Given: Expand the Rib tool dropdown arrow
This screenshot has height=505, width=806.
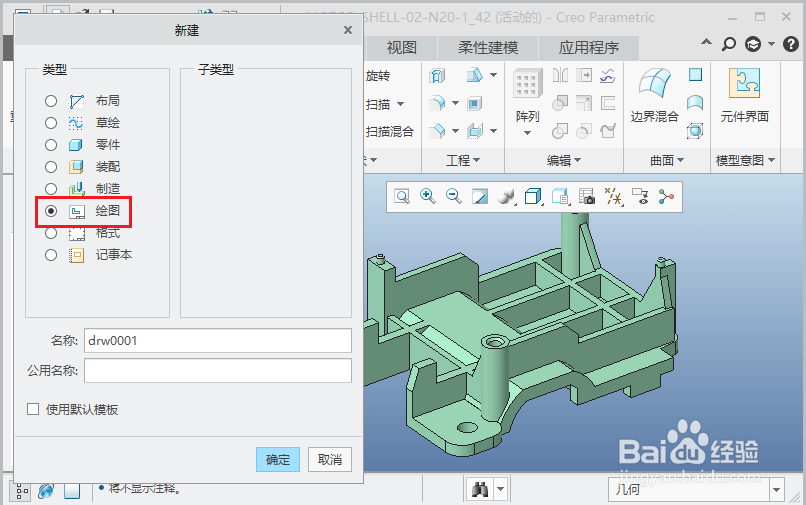Looking at the screenshot, I should 493,131.
